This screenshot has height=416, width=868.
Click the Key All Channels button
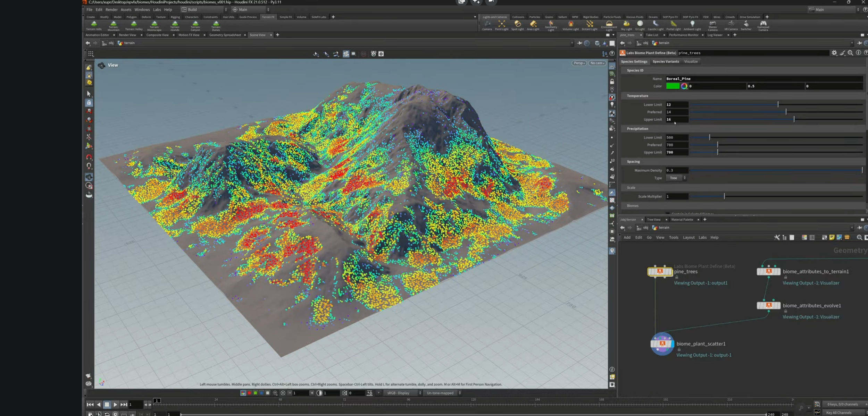[x=839, y=413]
